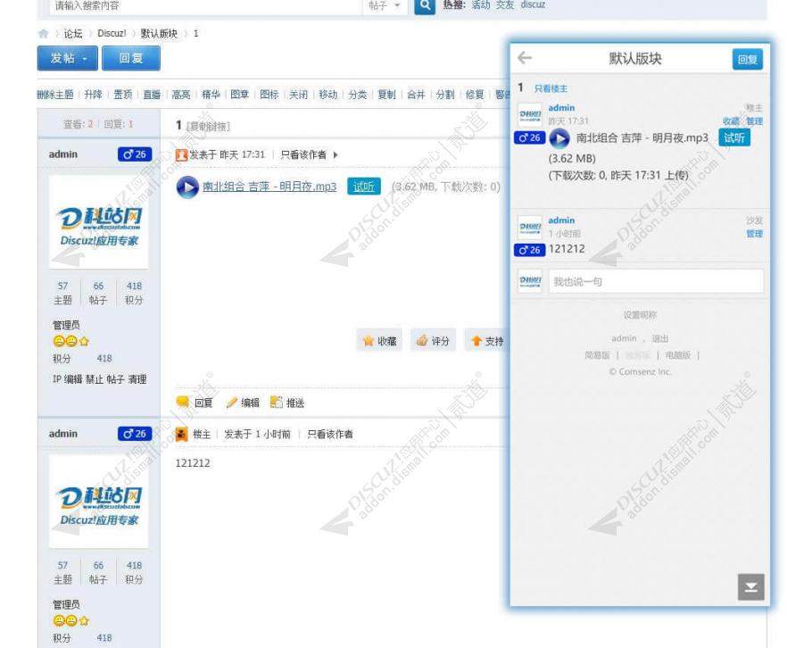812x648 pixels.
Task: Click 只看该作者 in the first post
Action: (x=303, y=155)
